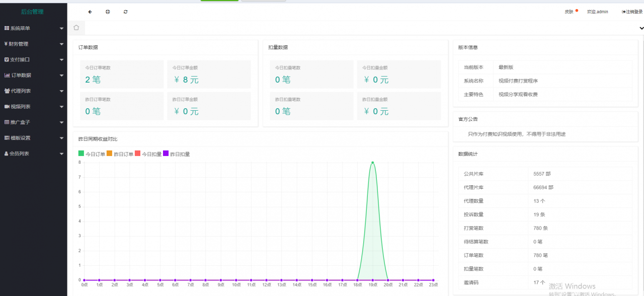Click the 系统菜单 grid icon

coord(7,28)
